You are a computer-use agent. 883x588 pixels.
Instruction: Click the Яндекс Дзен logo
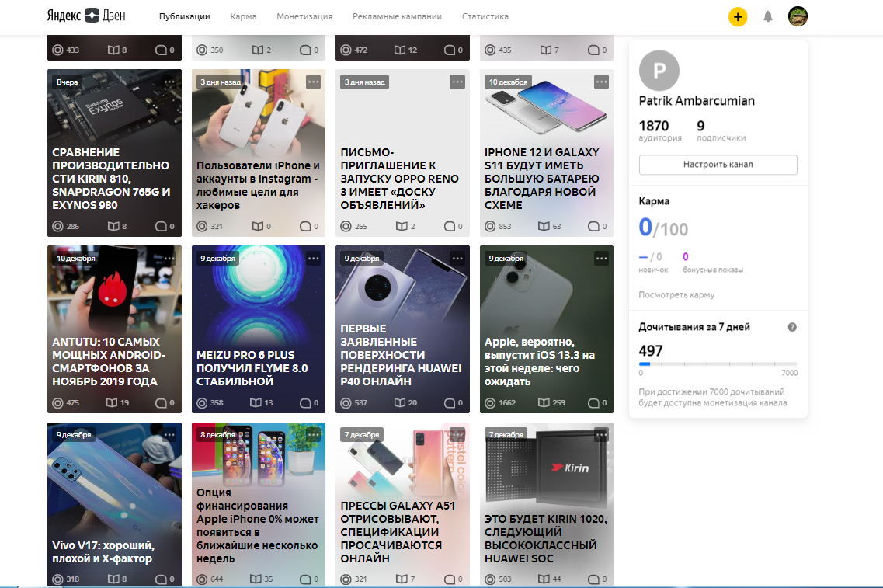(85, 16)
